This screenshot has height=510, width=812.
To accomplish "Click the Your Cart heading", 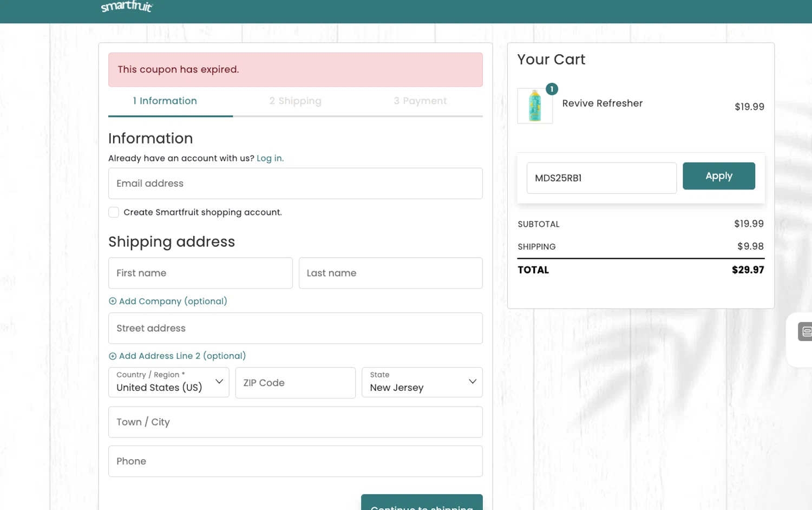I will [x=551, y=60].
